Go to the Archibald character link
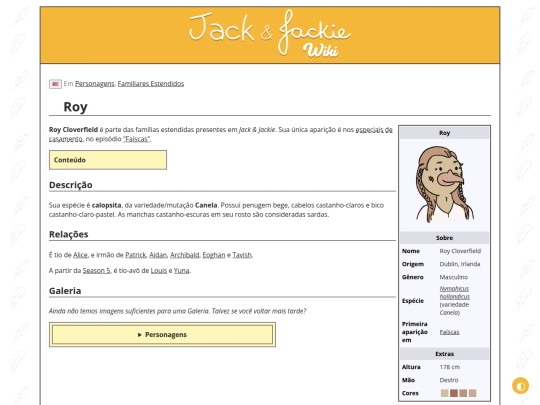The height and width of the screenshot is (405, 540). click(185, 255)
